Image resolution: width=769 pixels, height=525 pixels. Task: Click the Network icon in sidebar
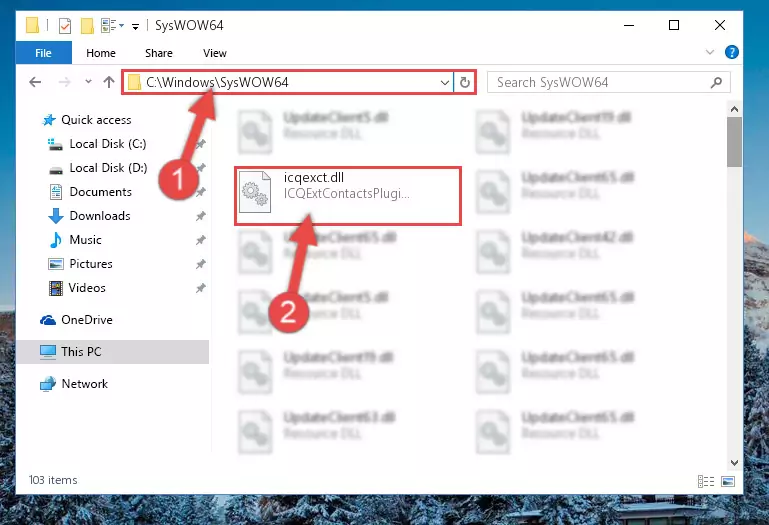[x=48, y=384]
